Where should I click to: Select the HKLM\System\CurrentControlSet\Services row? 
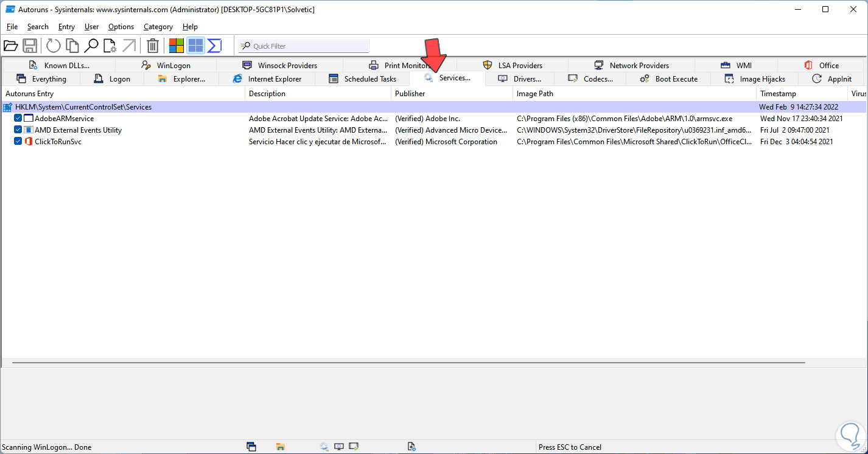click(434, 107)
